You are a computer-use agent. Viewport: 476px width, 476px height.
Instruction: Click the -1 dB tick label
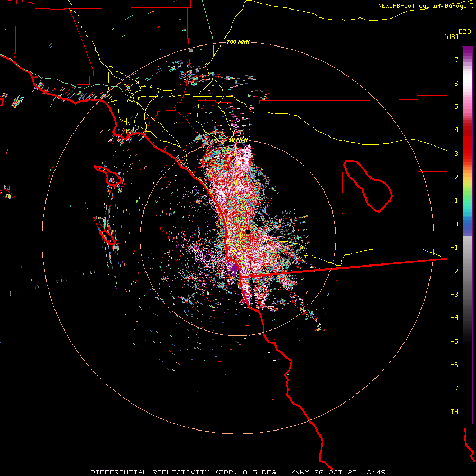point(454,248)
